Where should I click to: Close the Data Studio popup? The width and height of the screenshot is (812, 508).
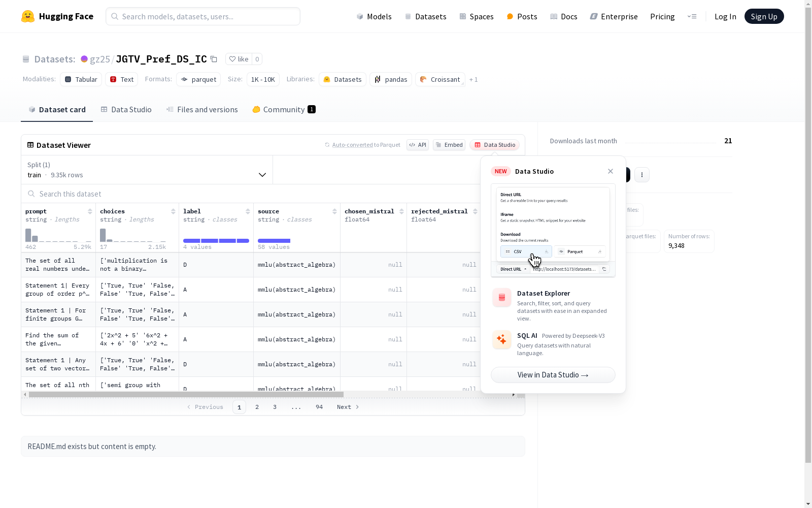pyautogui.click(x=611, y=171)
